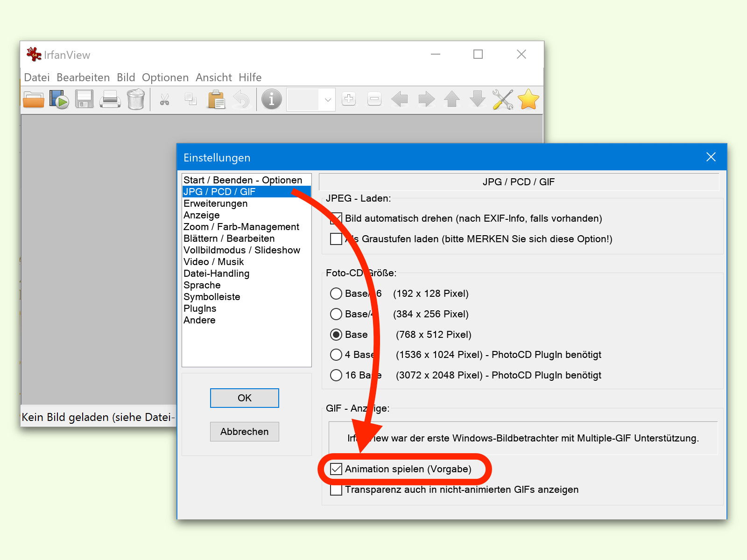Enable 'Transparenz auch in nicht-animierten GIFs' checkbox
747x560 pixels.
tap(336, 490)
